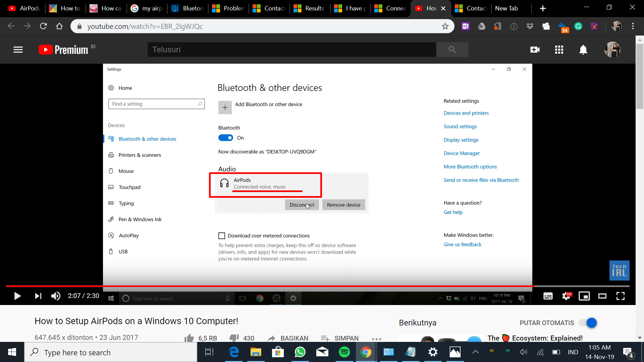
Task: Open Devices and printers settings
Action: click(x=466, y=113)
